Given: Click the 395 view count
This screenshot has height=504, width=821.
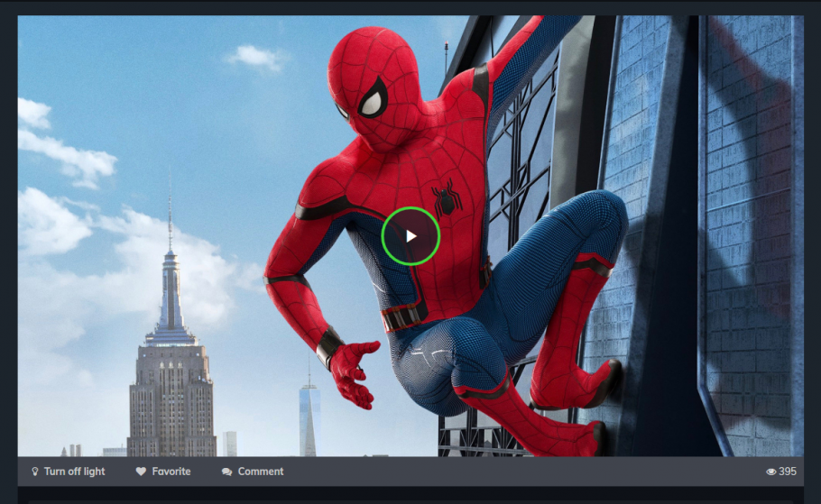Looking at the screenshot, I should (x=788, y=472).
